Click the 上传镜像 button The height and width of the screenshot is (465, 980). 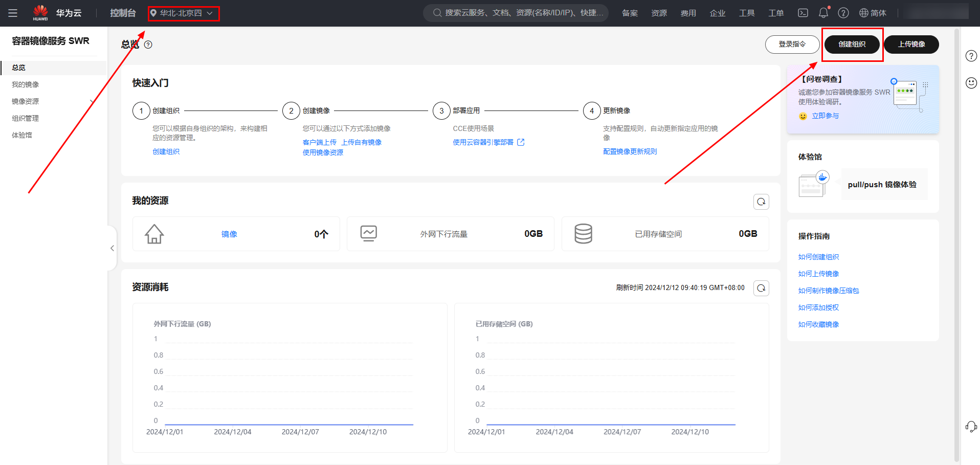pos(911,44)
